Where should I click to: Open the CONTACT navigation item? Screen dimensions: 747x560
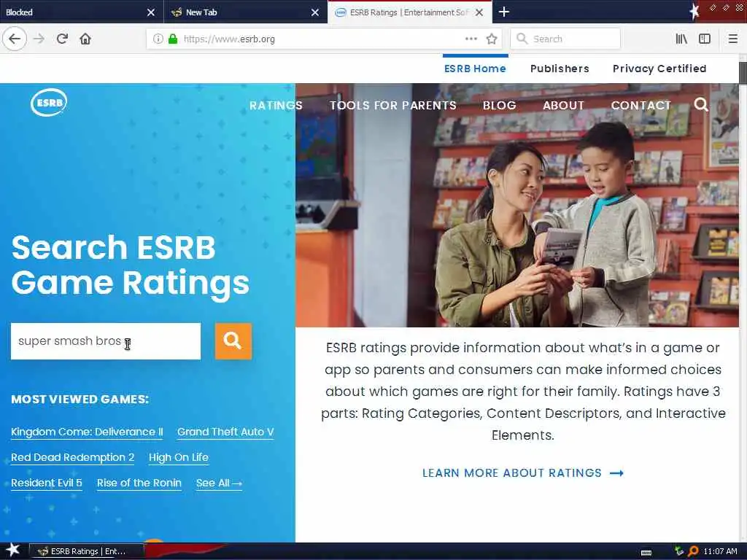pyautogui.click(x=640, y=105)
